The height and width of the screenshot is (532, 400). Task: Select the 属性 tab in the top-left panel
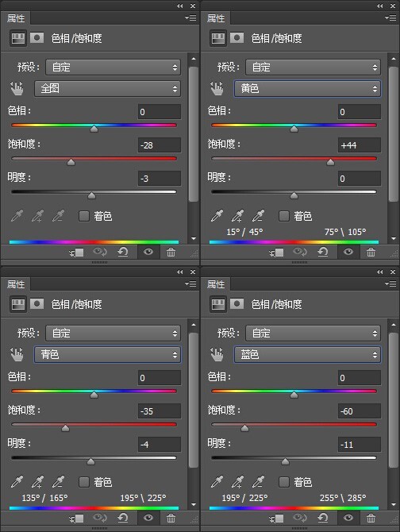click(x=16, y=18)
